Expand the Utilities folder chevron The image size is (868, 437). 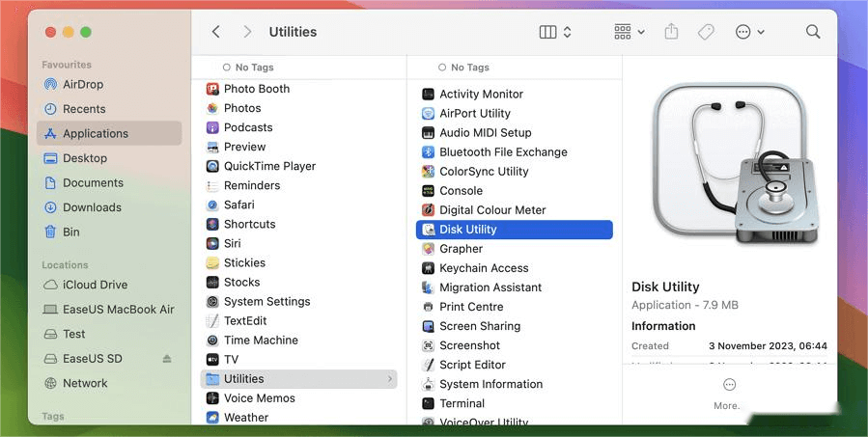[390, 379]
